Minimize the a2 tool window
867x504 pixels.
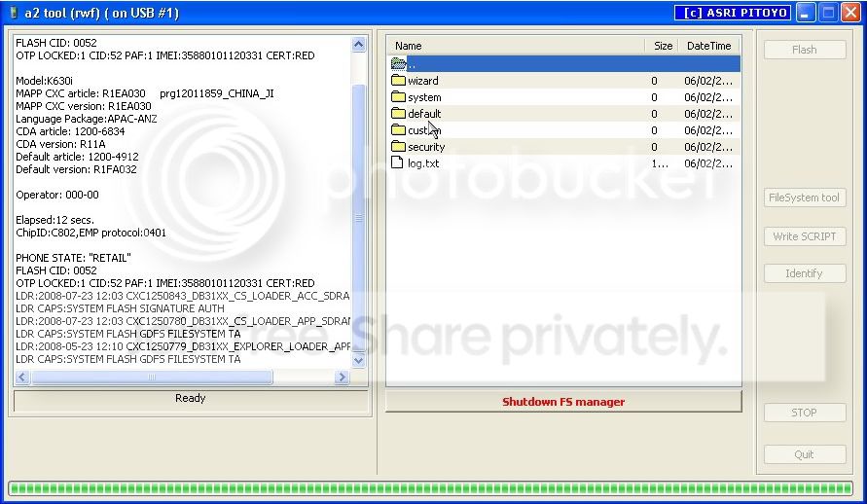pos(806,13)
